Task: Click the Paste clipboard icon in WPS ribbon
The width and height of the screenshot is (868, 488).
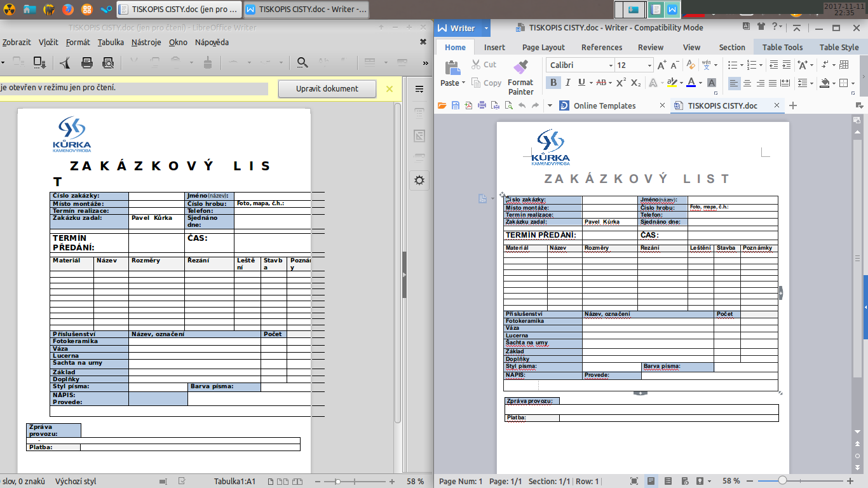Action: click(452, 67)
